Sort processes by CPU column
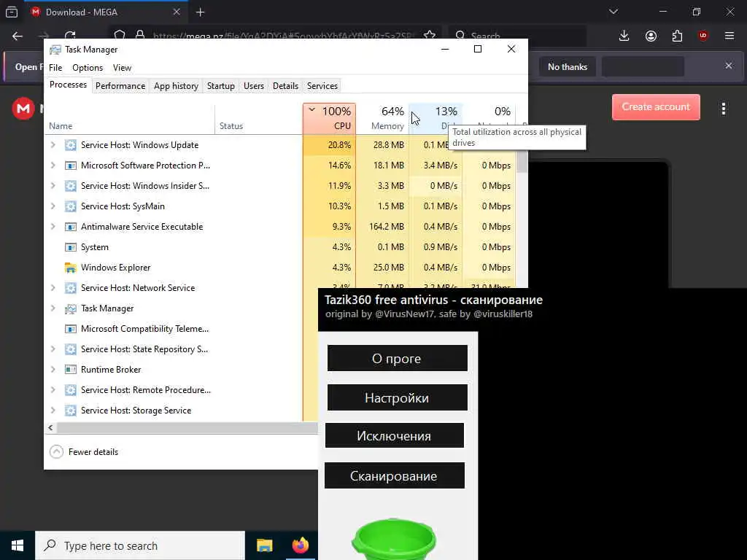Image resolution: width=747 pixels, height=560 pixels. pyautogui.click(x=329, y=119)
